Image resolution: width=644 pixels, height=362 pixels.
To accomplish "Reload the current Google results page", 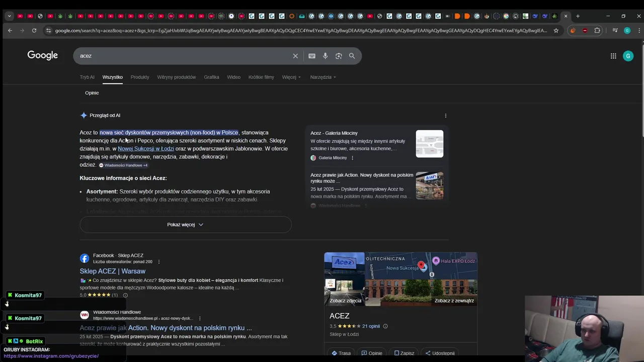I will point(34,31).
